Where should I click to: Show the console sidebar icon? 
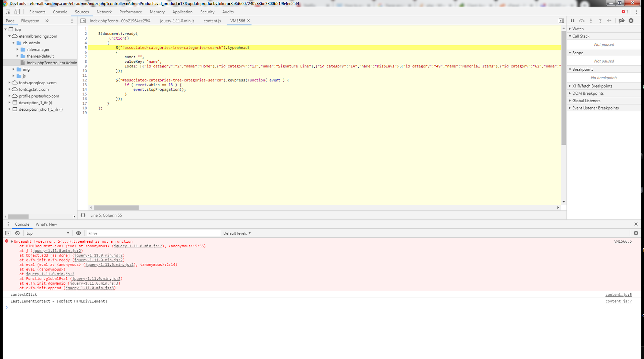[8, 233]
